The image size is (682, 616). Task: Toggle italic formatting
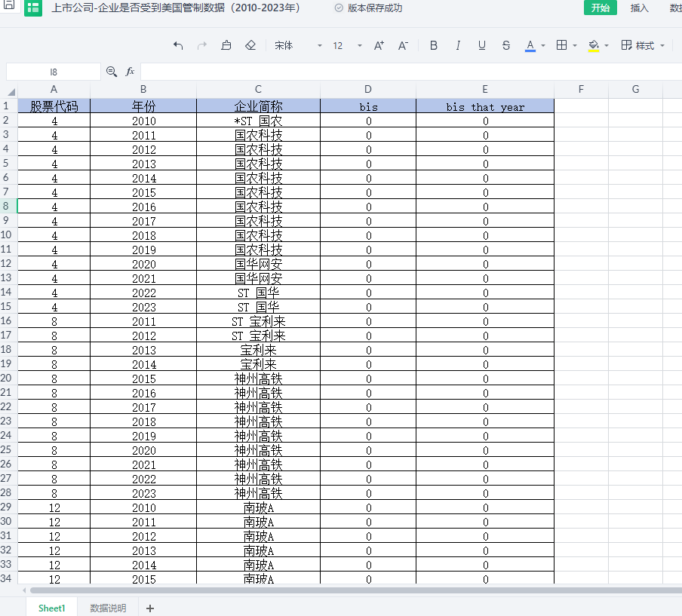(458, 45)
